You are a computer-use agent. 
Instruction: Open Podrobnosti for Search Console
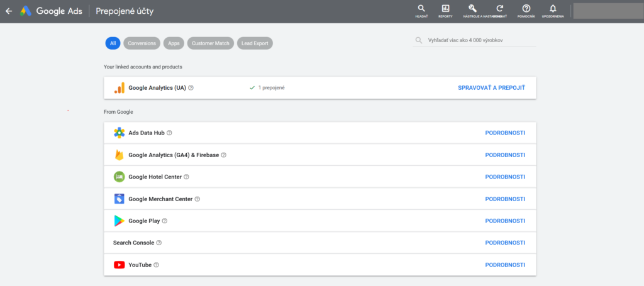pyautogui.click(x=505, y=243)
